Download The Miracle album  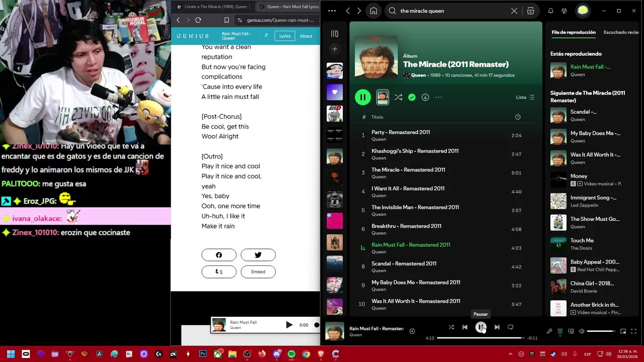pos(425,97)
